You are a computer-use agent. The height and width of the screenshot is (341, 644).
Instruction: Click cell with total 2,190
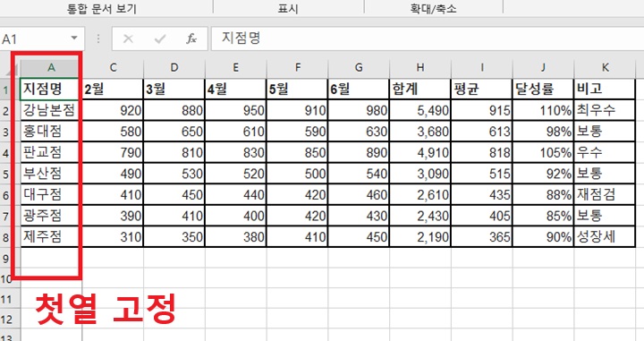420,236
